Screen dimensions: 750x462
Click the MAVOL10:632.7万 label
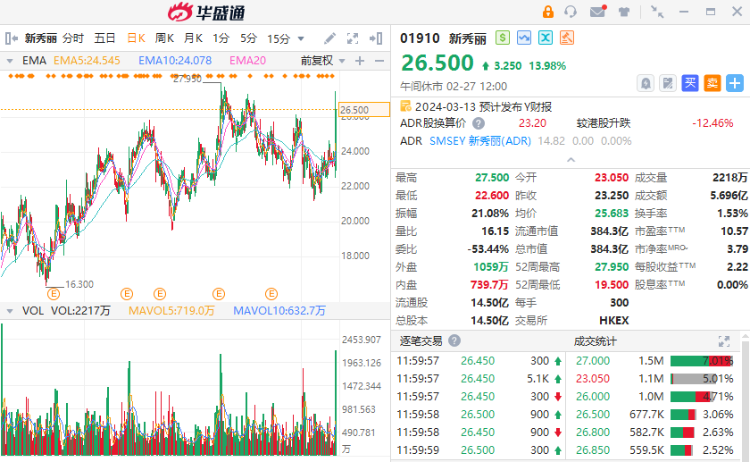[x=279, y=311]
